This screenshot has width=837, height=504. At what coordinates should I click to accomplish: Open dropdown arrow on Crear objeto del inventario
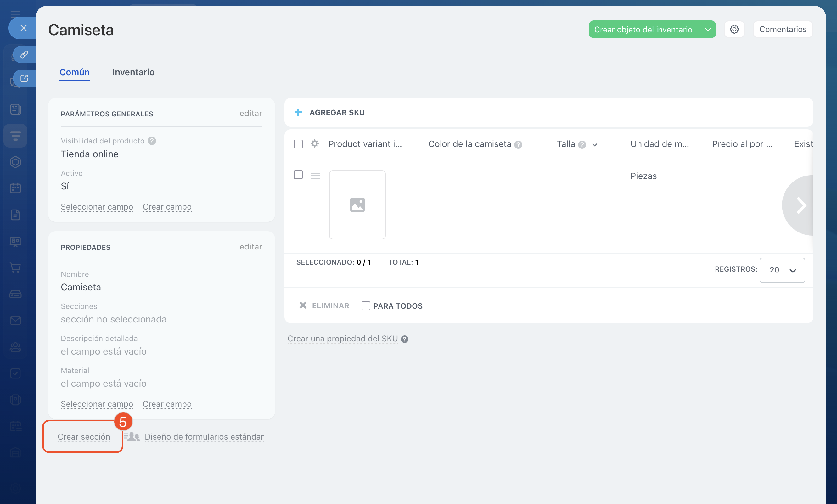click(708, 30)
